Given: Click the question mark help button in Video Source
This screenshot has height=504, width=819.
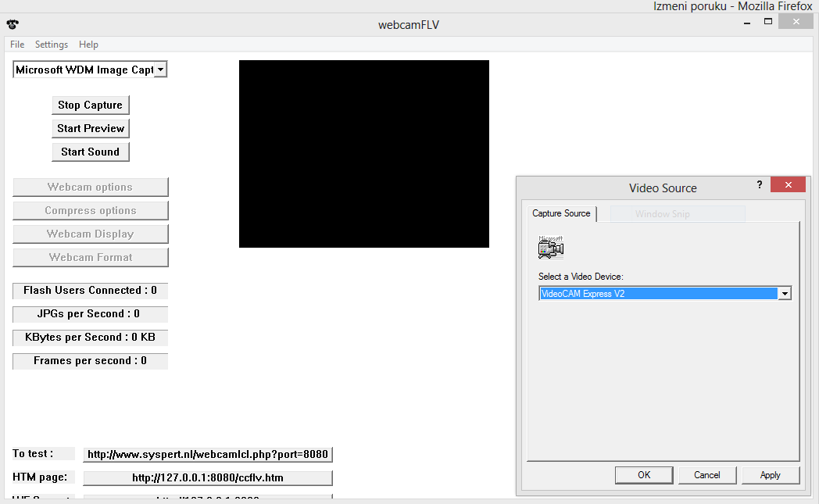Looking at the screenshot, I should tap(760, 185).
